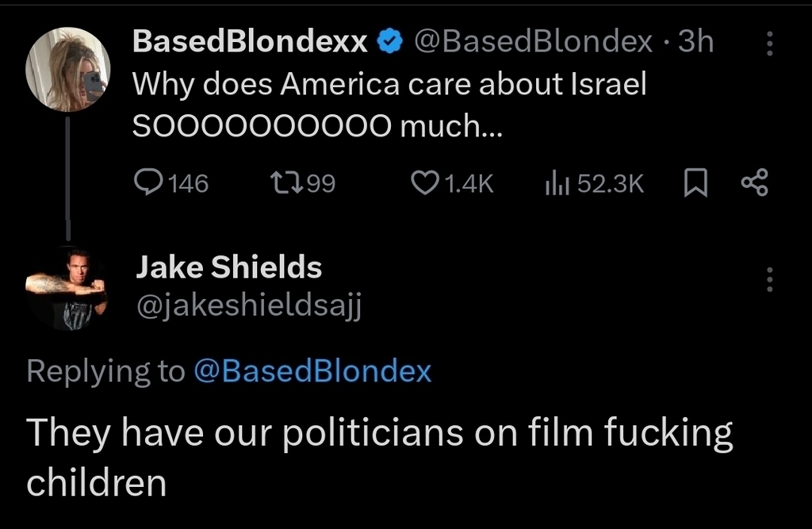Click the Jake Shields display name

(228, 267)
